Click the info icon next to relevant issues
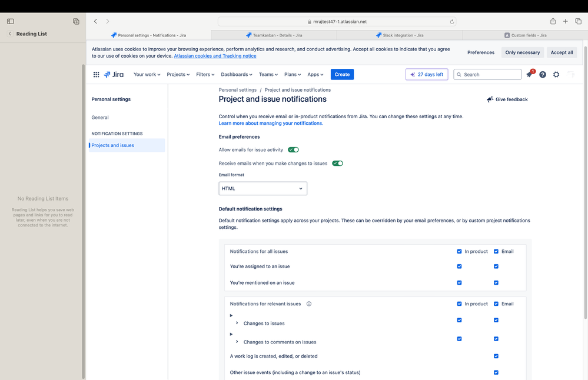This screenshot has width=588, height=380. pyautogui.click(x=309, y=304)
